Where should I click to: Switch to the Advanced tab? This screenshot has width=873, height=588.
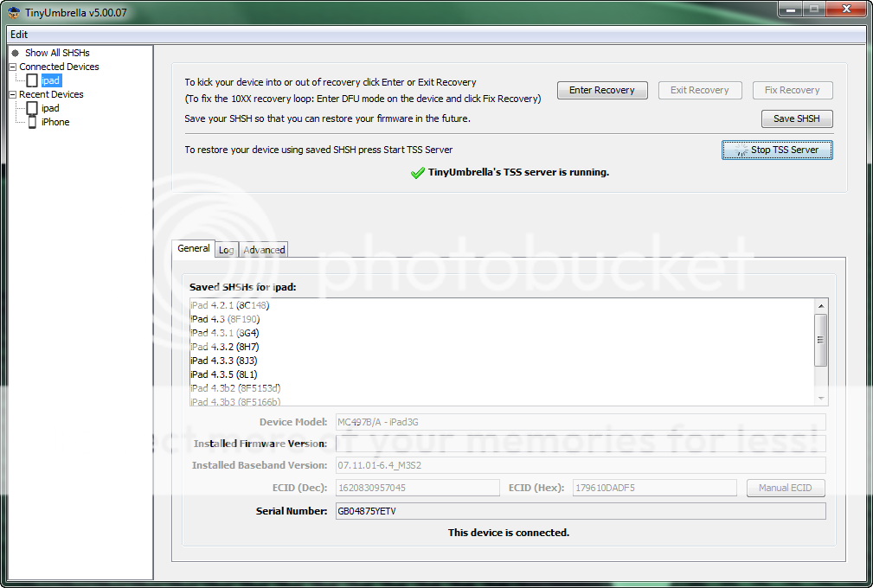click(x=264, y=250)
